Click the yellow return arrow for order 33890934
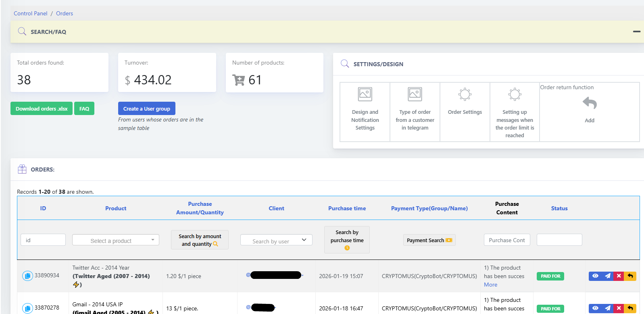Viewport: 644px width, 314px height. coord(630,276)
